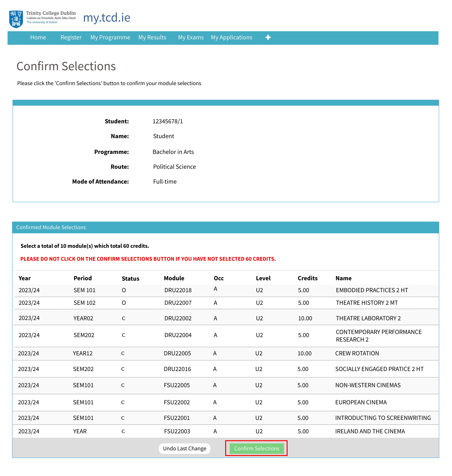This screenshot has height=476, width=452.
Task: Click NON-WESTERN CINEMAS module name
Action: point(368,385)
